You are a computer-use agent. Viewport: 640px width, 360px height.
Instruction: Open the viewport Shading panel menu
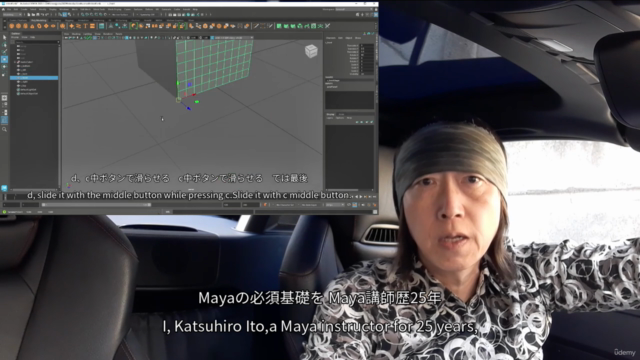pos(76,34)
